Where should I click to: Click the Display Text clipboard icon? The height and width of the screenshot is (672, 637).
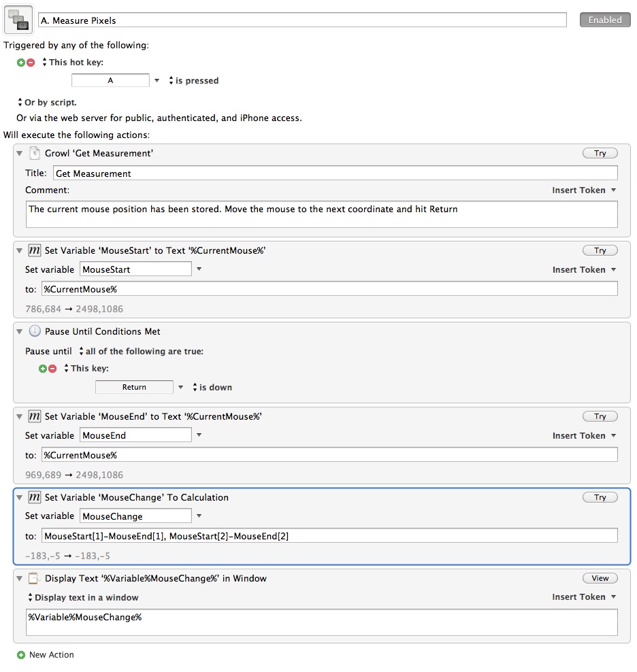click(x=34, y=578)
